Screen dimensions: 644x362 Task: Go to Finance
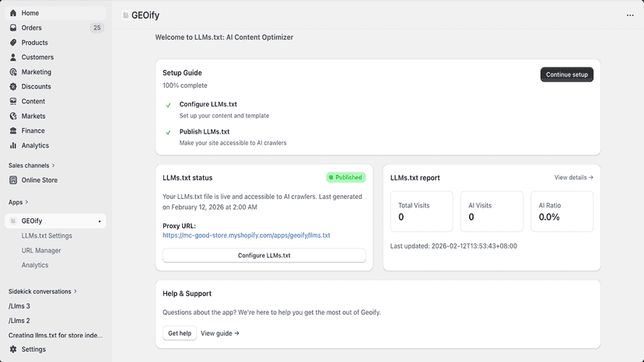(x=55, y=131)
